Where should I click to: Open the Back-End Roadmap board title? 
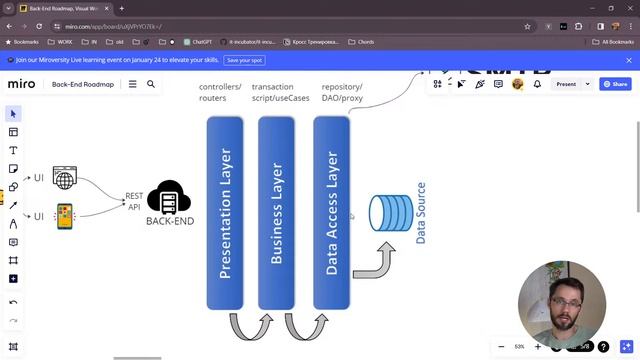point(83,84)
